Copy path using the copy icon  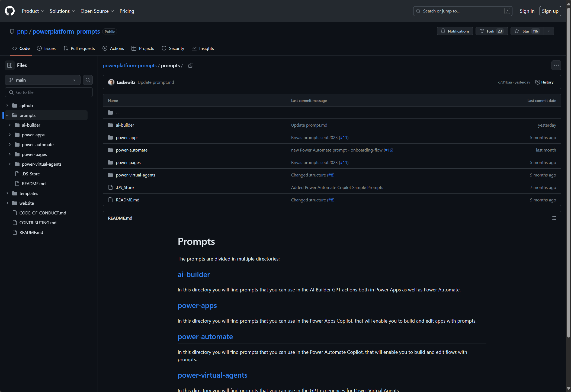(191, 65)
